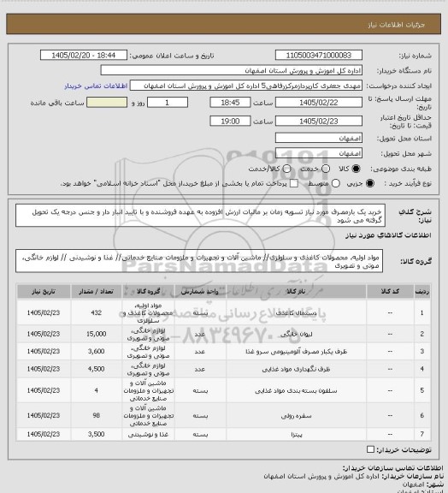Click the واحد شمارش column header
Screen dimensions: 448x493
click(x=200, y=292)
